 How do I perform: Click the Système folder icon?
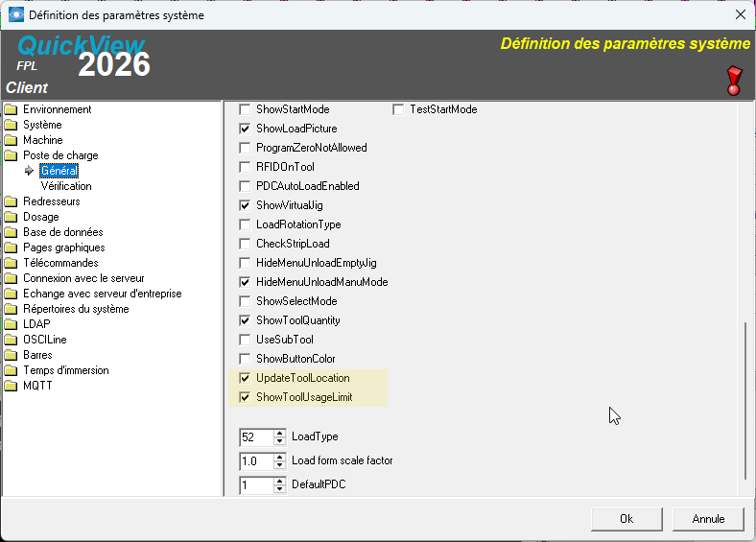[11, 125]
